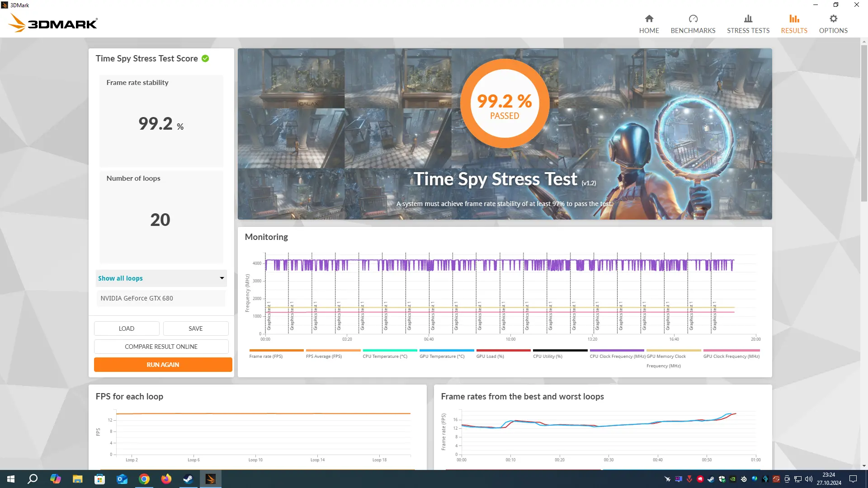Open Steam from the taskbar
The height and width of the screenshot is (488, 868).
point(188,479)
